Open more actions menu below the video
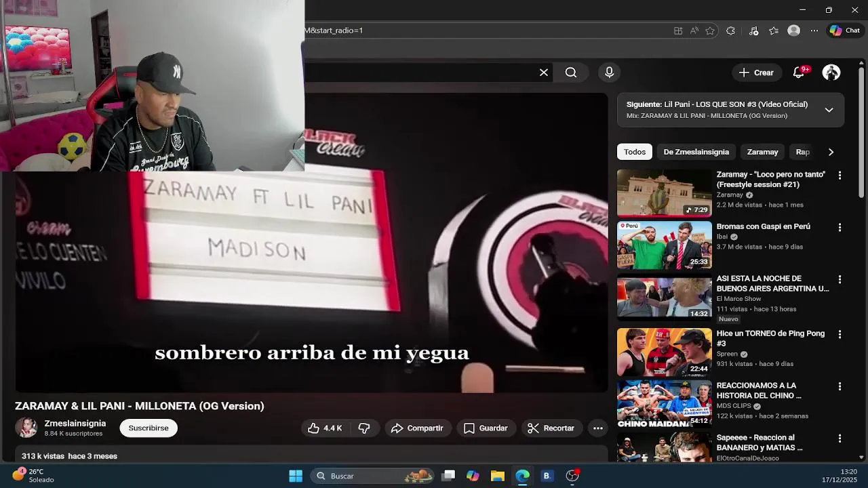The image size is (868, 488). click(597, 428)
